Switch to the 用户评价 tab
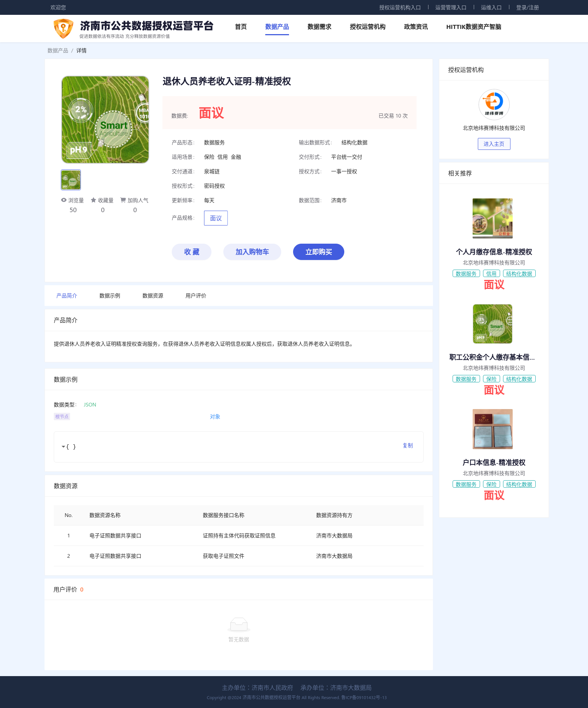Screen dimensions: 588x708 point(196,296)
